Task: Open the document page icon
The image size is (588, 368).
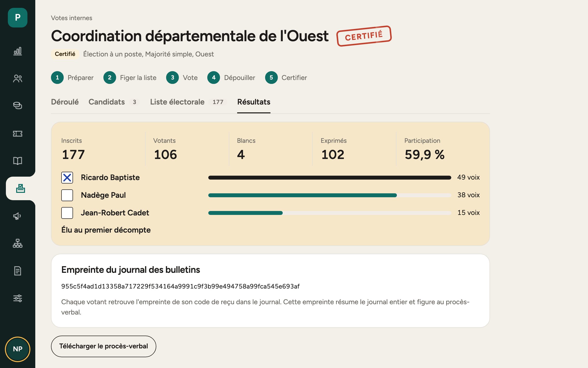Action: [x=17, y=271]
